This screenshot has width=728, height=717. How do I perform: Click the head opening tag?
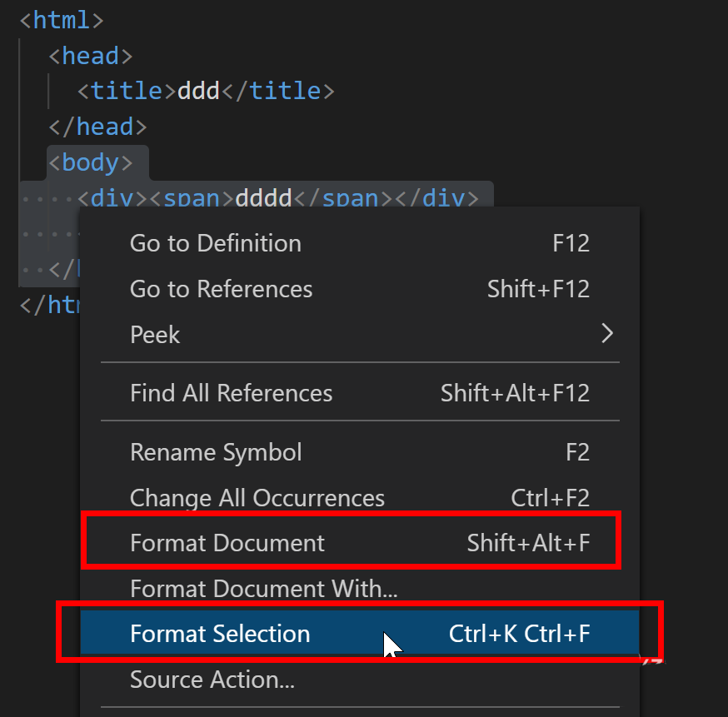[91, 55]
